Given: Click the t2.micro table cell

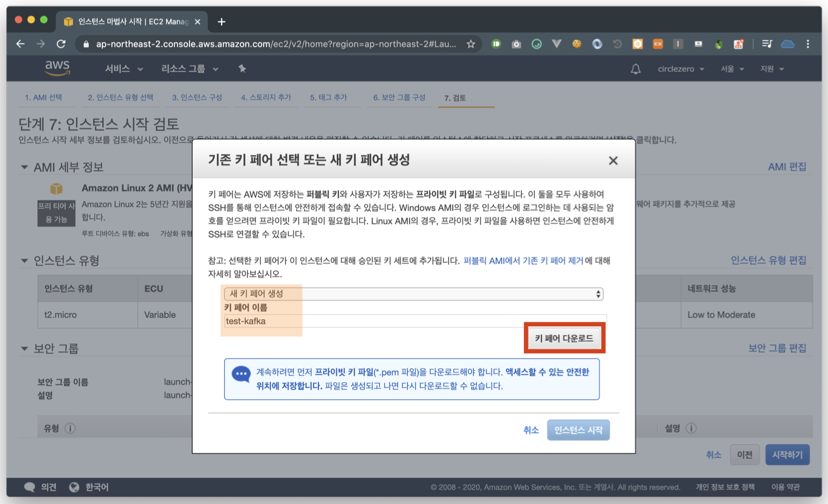Looking at the screenshot, I should coord(88,315).
